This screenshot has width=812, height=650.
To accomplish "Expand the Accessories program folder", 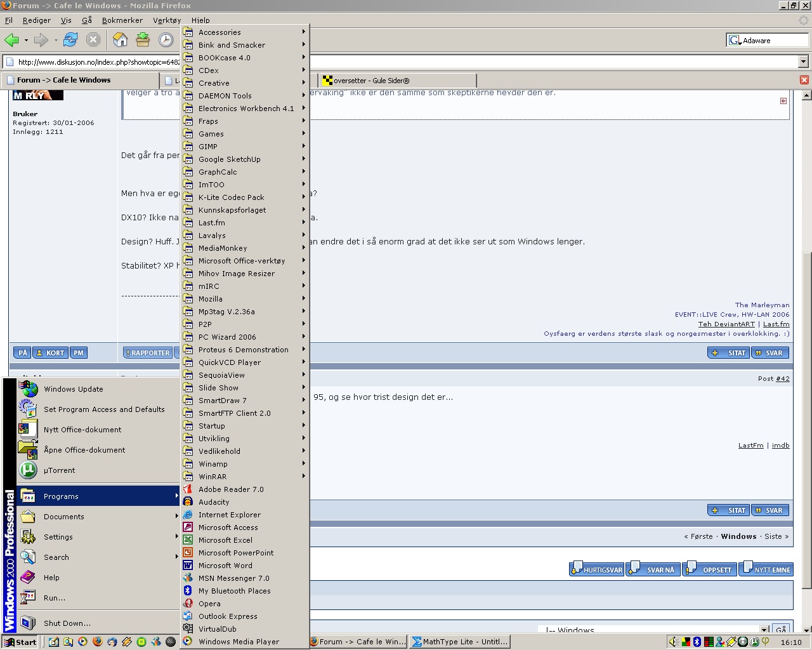I will pos(245,32).
